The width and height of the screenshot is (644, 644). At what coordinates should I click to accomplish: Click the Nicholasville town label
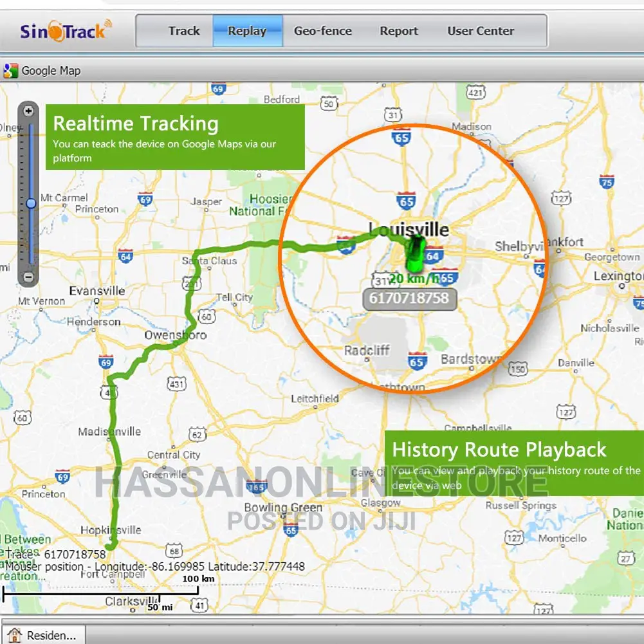(610, 328)
